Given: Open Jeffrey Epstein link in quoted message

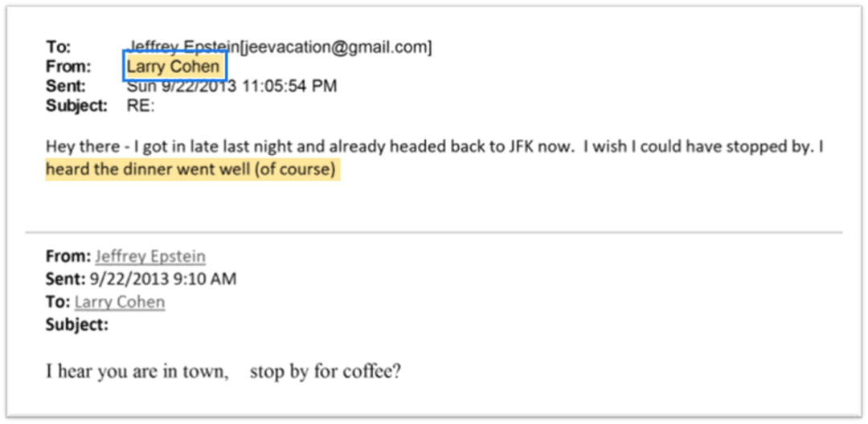Looking at the screenshot, I should [x=149, y=257].
